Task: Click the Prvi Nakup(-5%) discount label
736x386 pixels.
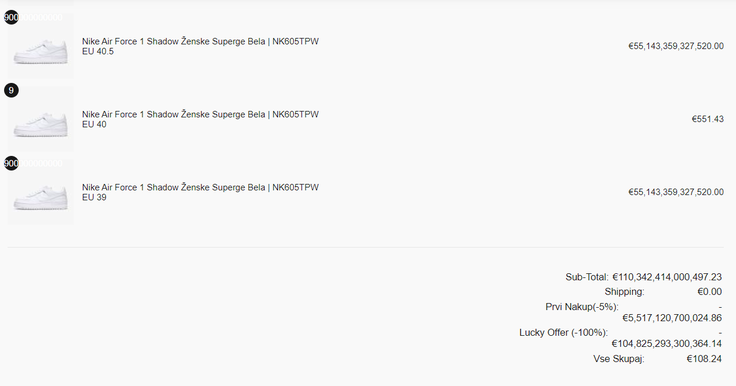Action: [x=582, y=307]
